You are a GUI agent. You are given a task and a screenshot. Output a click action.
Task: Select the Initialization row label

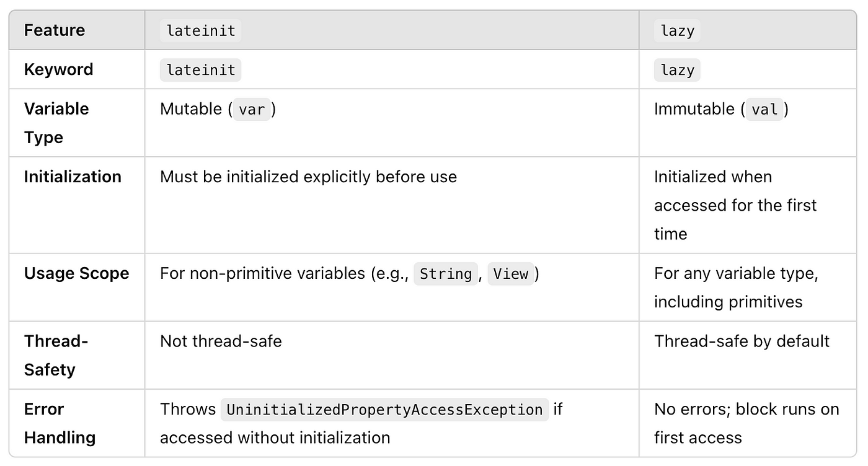pyautogui.click(x=73, y=177)
